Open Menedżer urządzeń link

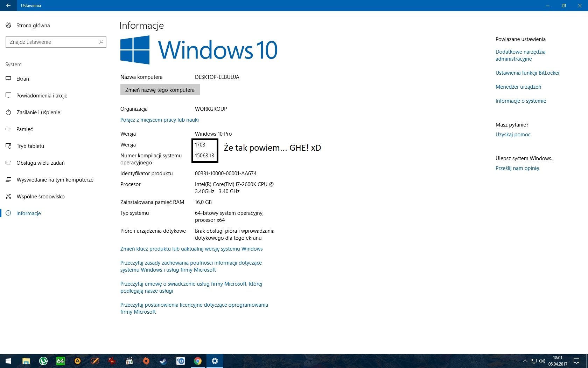point(518,87)
